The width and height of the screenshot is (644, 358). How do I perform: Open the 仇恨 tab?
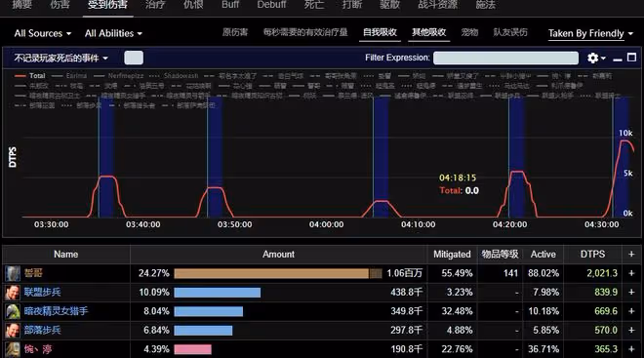point(193,5)
